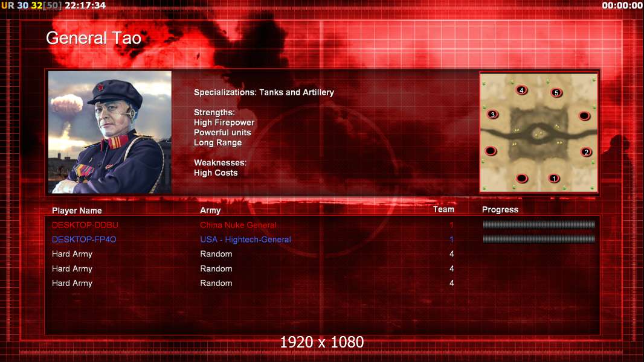Click the General Tao title
Viewport: 644px width, 362px height.
94,38
